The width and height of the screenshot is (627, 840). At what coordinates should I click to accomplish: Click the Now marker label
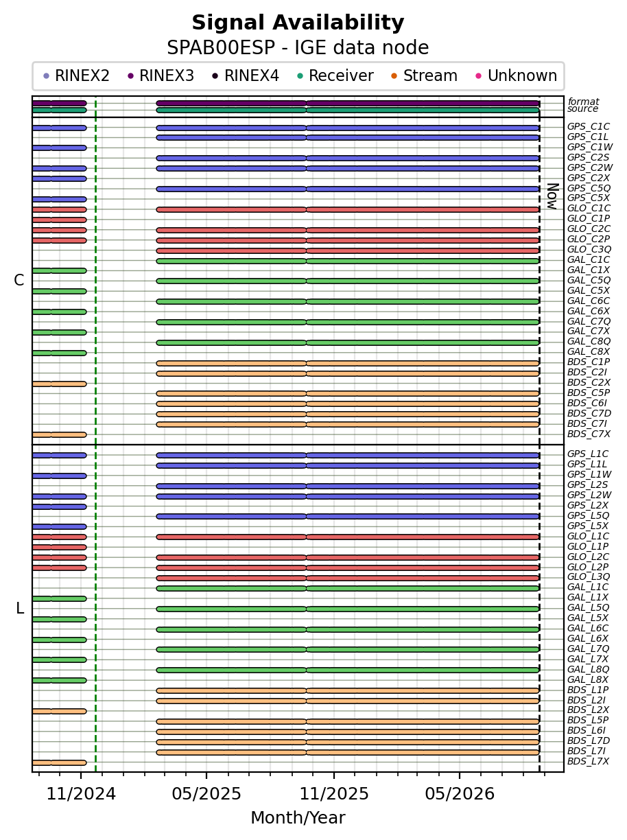pyautogui.click(x=552, y=196)
